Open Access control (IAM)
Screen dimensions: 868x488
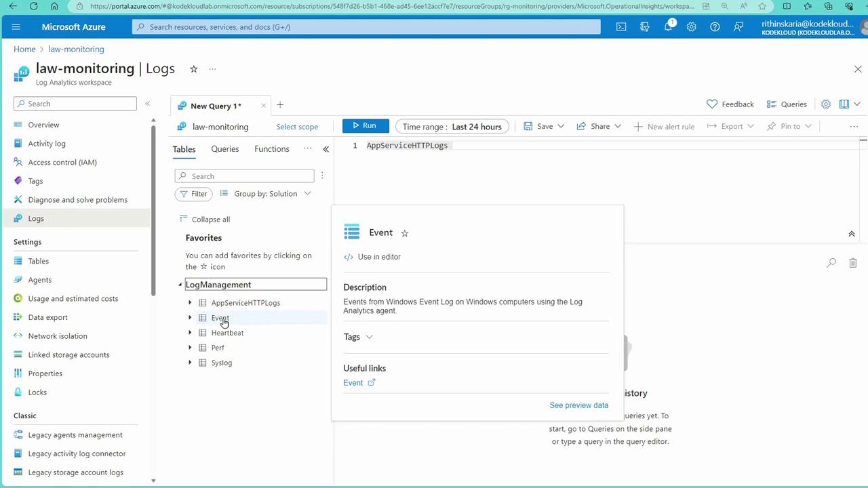click(x=62, y=162)
